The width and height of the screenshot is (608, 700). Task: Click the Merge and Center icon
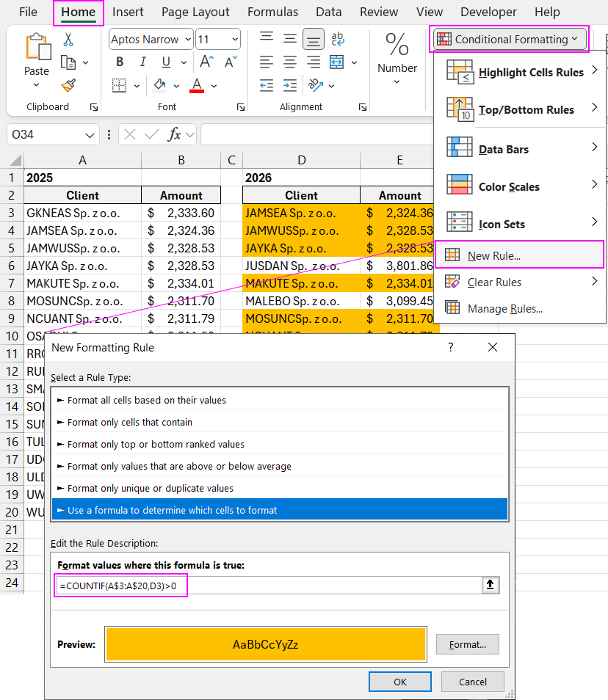pyautogui.click(x=336, y=62)
